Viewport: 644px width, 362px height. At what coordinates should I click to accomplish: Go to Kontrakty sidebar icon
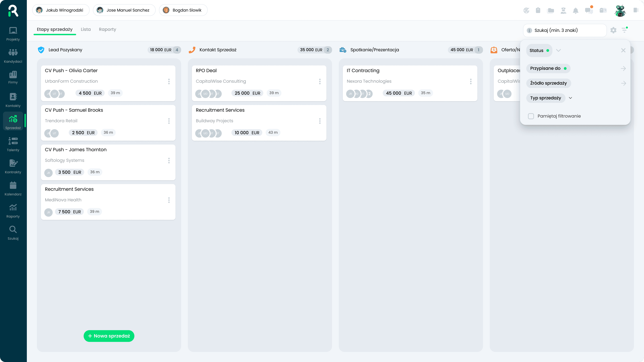(x=13, y=166)
